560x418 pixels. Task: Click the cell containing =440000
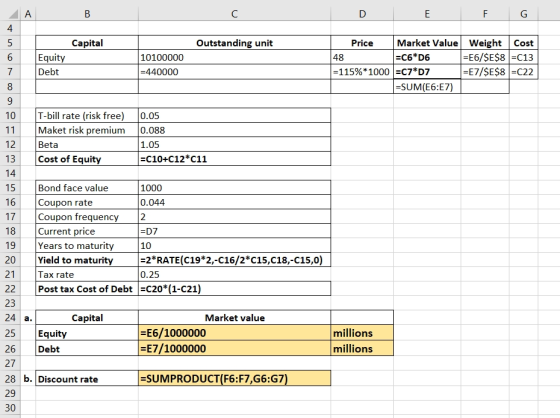click(234, 72)
